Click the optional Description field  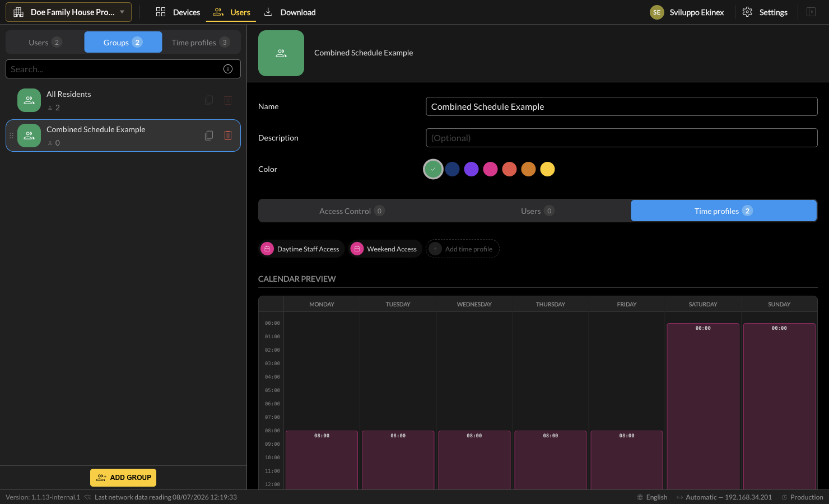click(x=622, y=138)
